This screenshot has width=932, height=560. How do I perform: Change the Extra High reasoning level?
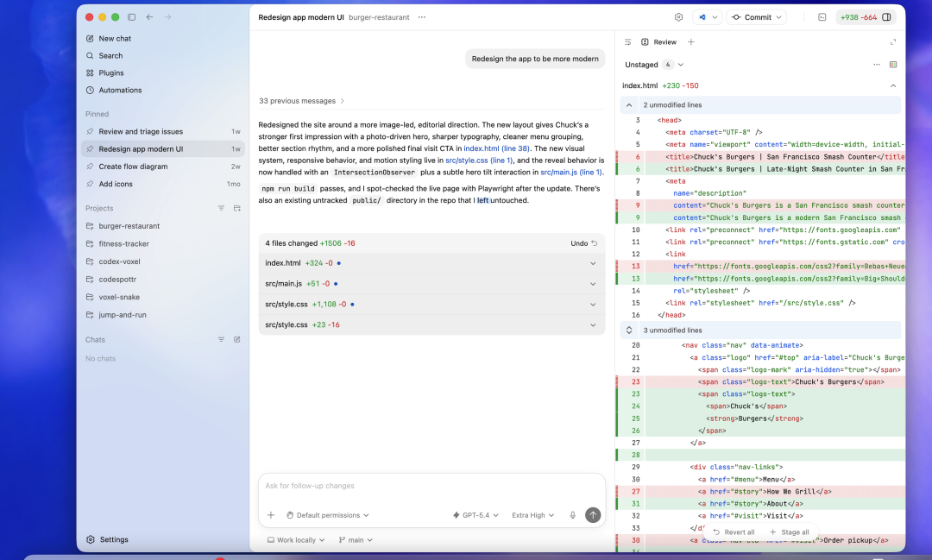[532, 515]
